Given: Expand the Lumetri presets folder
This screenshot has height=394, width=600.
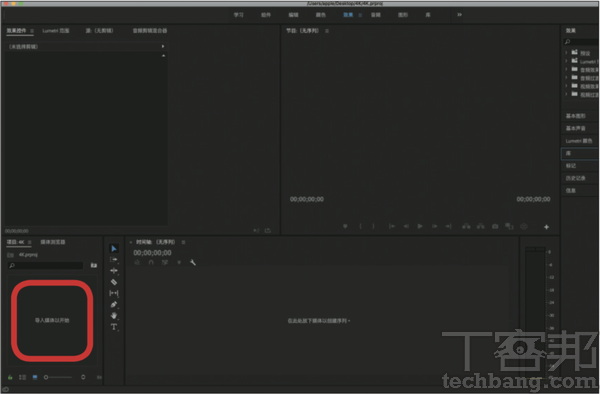Looking at the screenshot, I should 566,61.
